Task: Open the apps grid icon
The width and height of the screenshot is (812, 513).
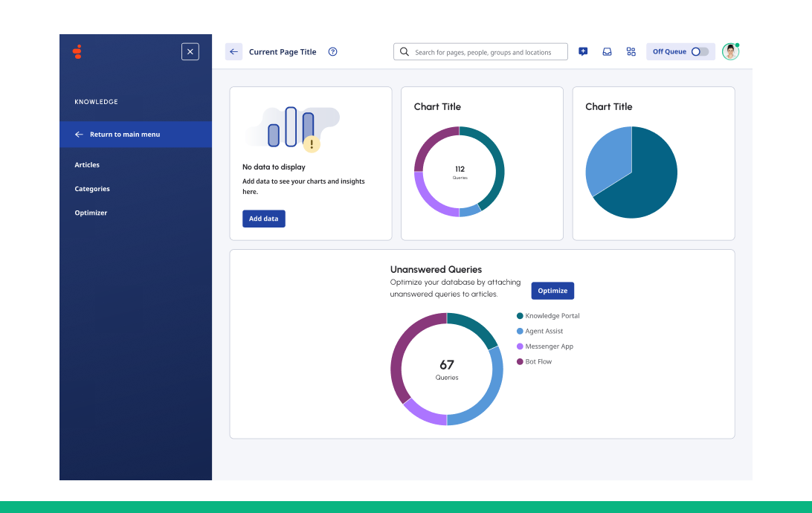Action: coord(631,52)
